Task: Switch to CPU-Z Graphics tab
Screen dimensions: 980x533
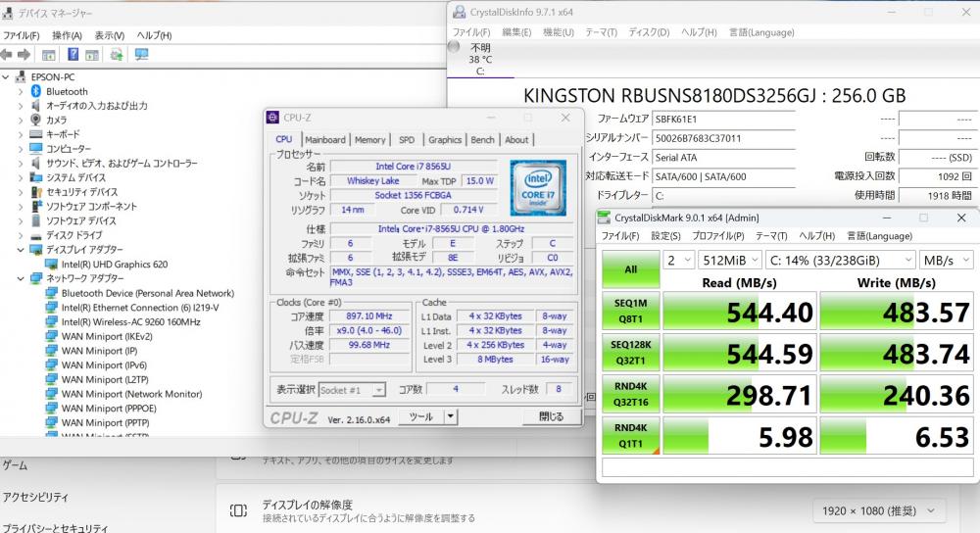Action: (x=445, y=140)
